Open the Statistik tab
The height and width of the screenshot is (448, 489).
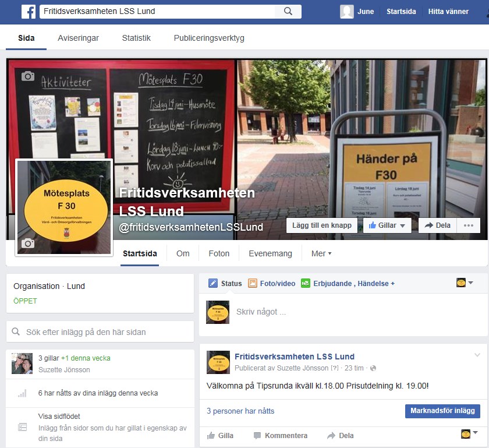[136, 38]
